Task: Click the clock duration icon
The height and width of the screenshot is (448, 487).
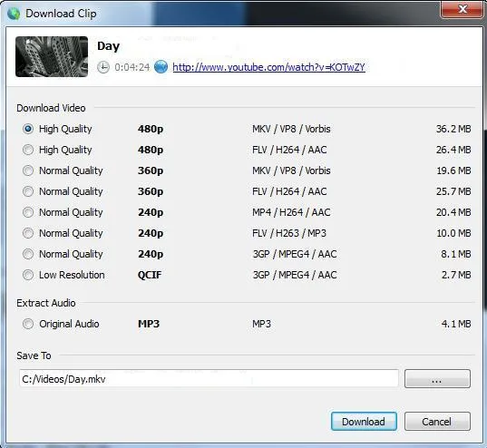Action: click(x=103, y=67)
